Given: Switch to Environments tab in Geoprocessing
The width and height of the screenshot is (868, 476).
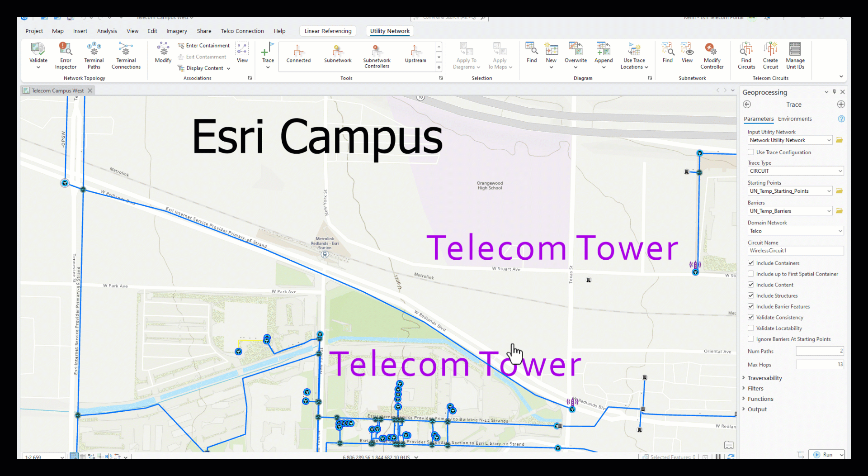Looking at the screenshot, I should 795,119.
